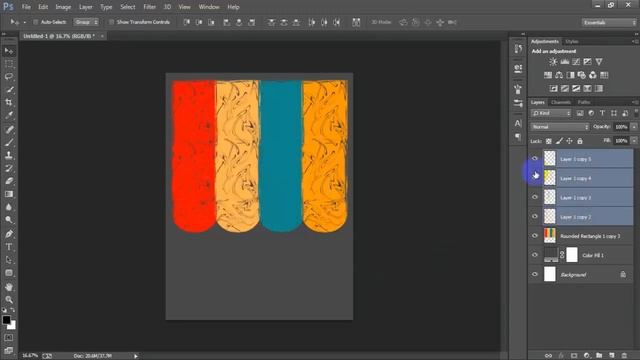Click the Opacity percentage field
This screenshot has width=640, height=360.
pyautogui.click(x=621, y=127)
